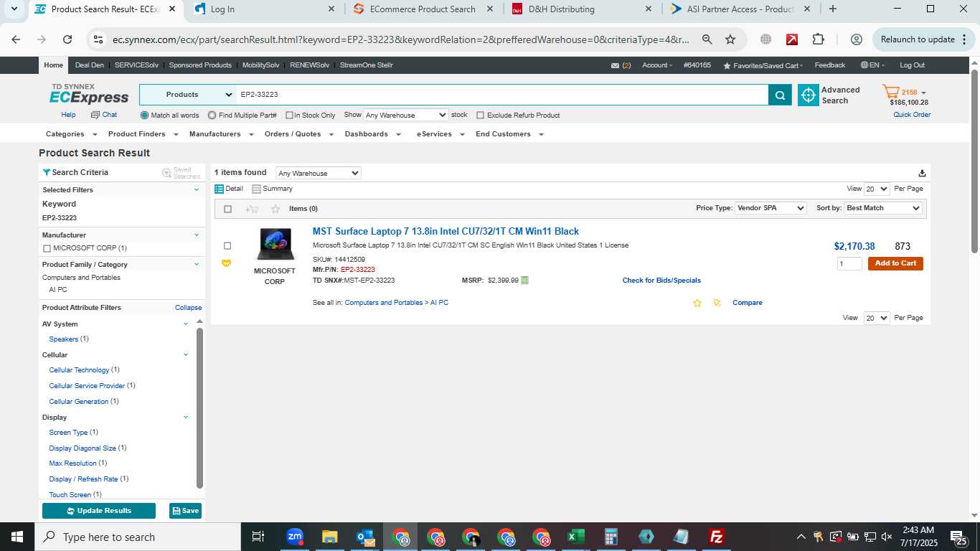The width and height of the screenshot is (980, 551).
Task: Open the Sort by Best Match dropdown
Action: tap(882, 208)
